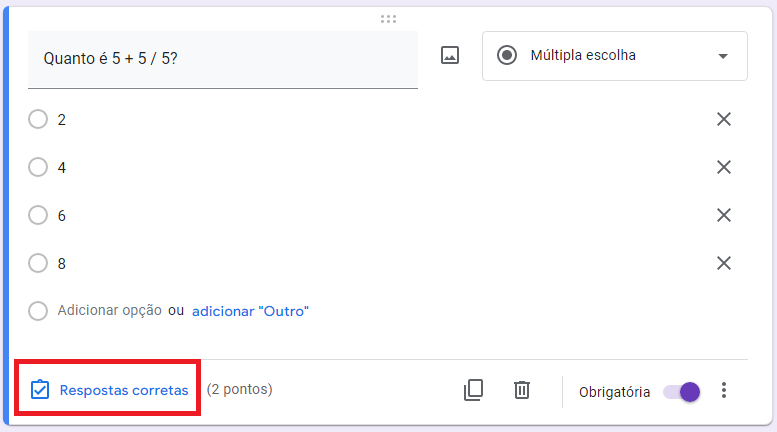The width and height of the screenshot is (777, 432).
Task: Select radio button for option 8
Action: (x=38, y=264)
